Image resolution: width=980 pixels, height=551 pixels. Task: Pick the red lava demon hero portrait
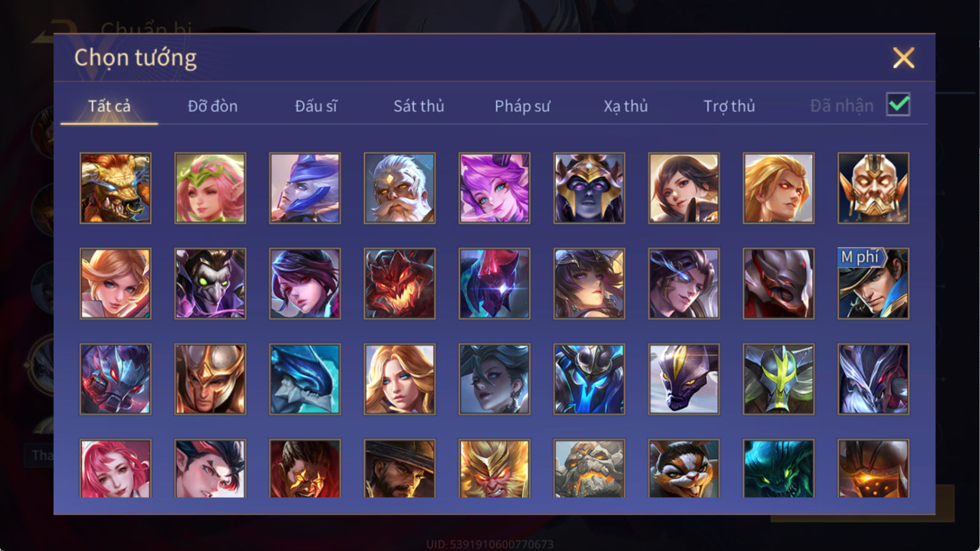click(x=399, y=283)
